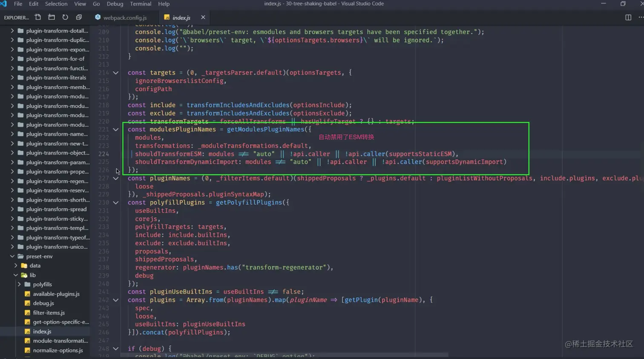644x359 pixels.
Task: Open the Terminal menu
Action: 141,4
